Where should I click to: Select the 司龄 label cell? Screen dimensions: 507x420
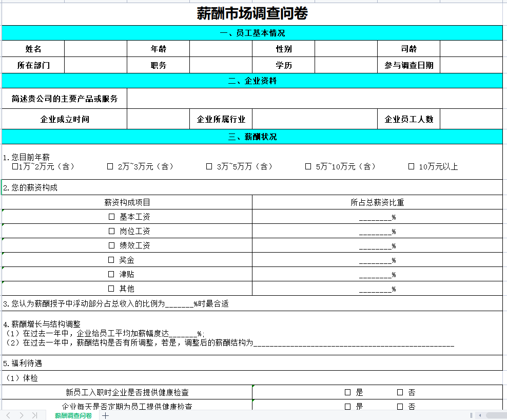click(x=408, y=49)
